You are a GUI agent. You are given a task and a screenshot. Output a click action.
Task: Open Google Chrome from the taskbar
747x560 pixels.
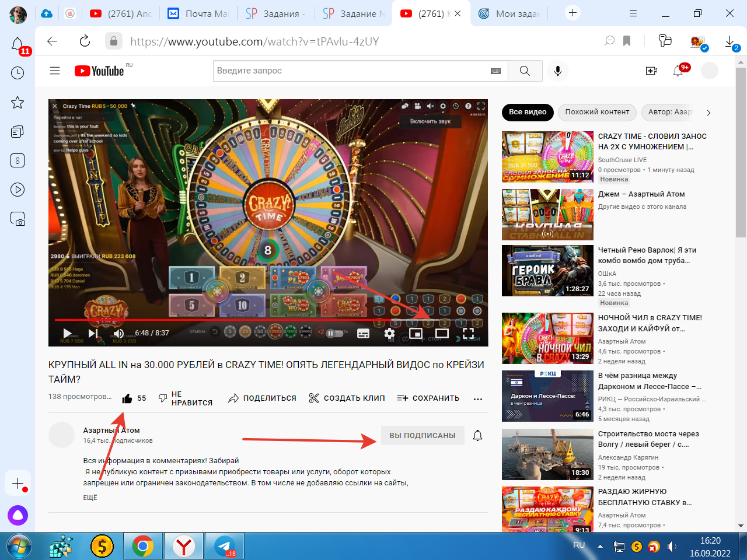(143, 547)
